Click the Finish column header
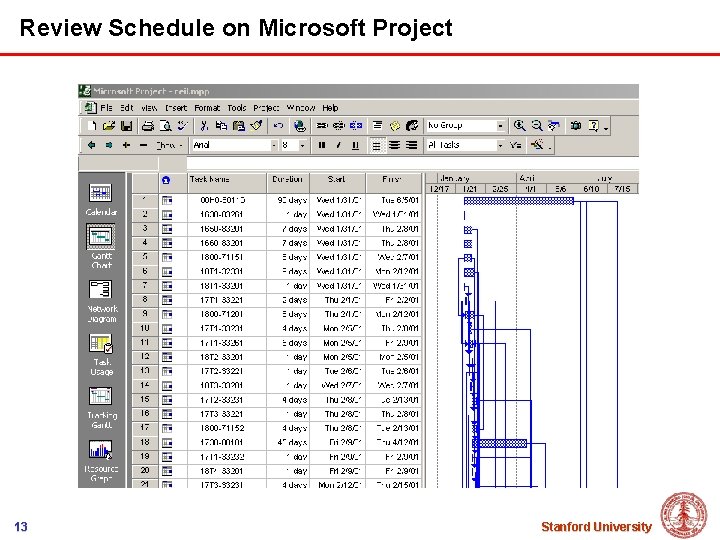The width and height of the screenshot is (720, 540). pyautogui.click(x=394, y=183)
